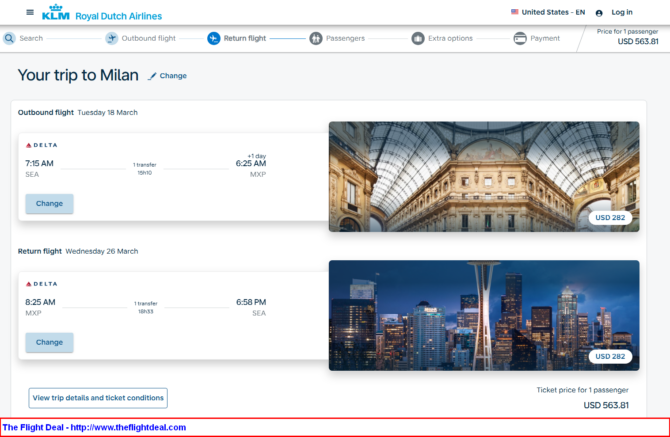Click the 8:25 AM departure time

pos(40,302)
